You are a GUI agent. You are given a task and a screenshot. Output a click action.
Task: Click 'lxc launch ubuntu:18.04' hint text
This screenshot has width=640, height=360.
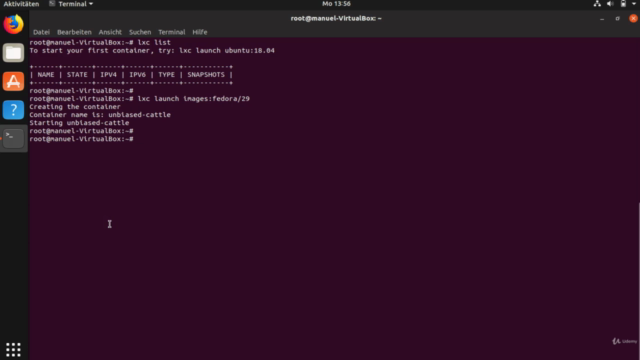(x=227, y=51)
